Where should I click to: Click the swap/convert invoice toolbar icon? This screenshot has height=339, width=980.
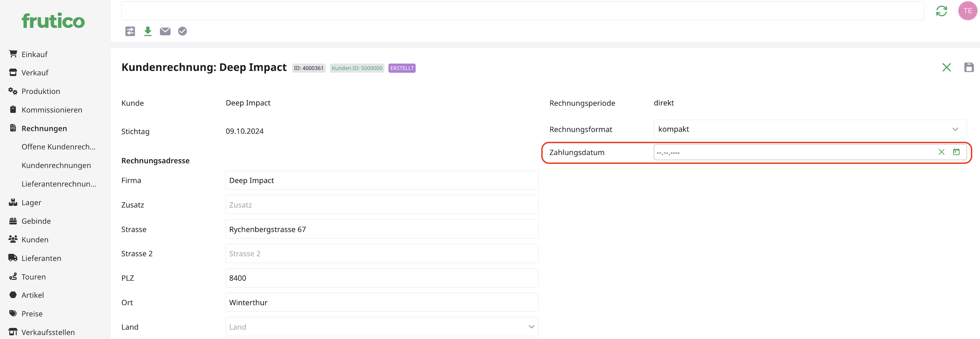[x=130, y=31]
